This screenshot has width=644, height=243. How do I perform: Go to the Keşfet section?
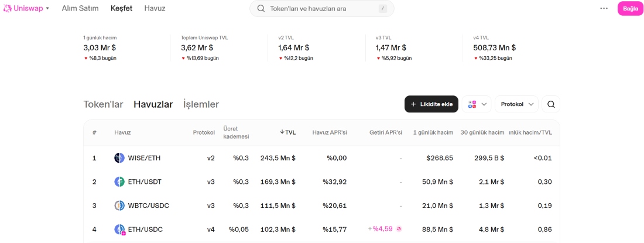[121, 8]
